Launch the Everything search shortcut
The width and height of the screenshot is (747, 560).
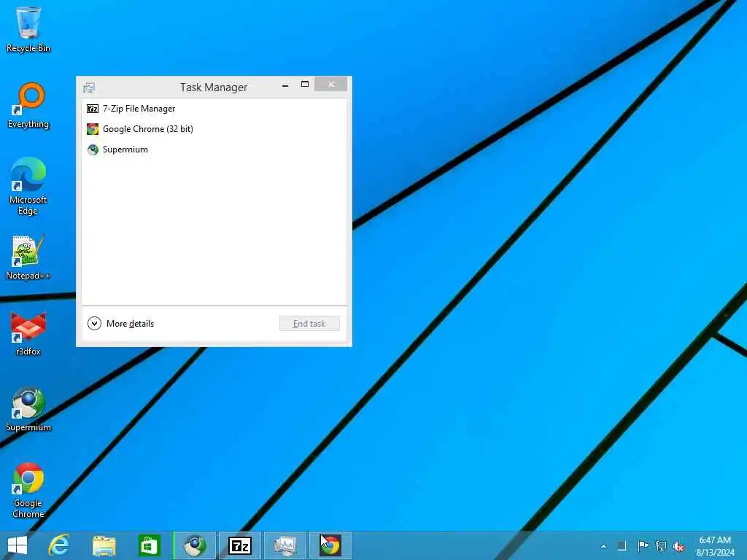pyautogui.click(x=28, y=106)
